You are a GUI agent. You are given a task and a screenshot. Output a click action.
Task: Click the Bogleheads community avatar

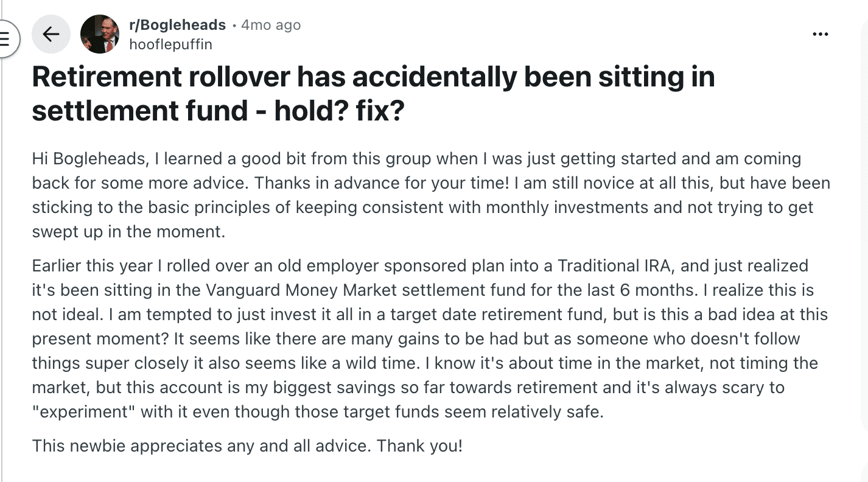tap(100, 34)
